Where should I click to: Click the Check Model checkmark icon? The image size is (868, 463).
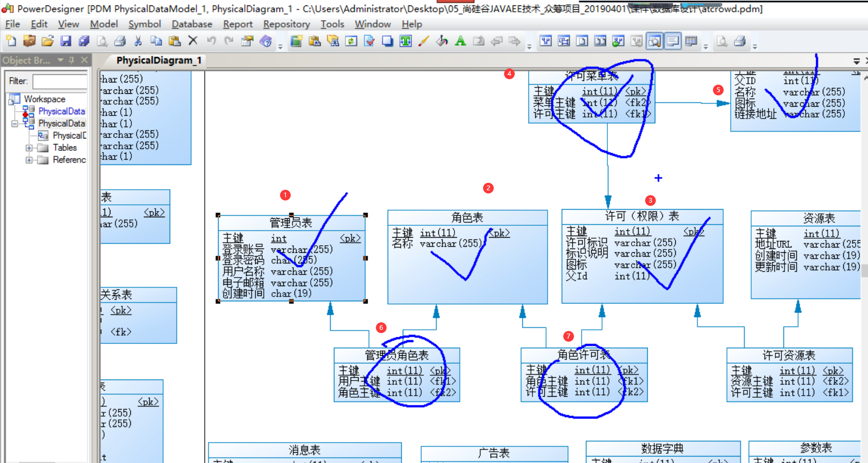click(369, 41)
